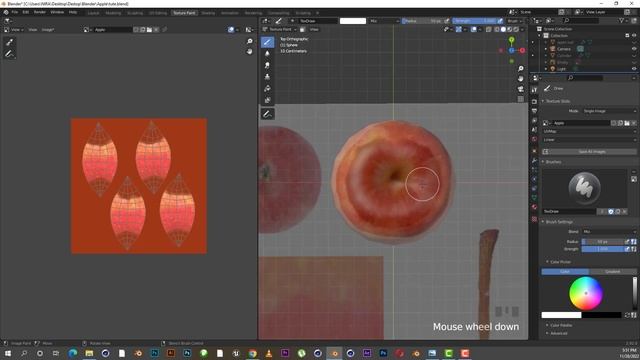The image size is (640, 360).
Task: Click the zoom magnifier in 3D viewport
Action: (x=520, y=69)
